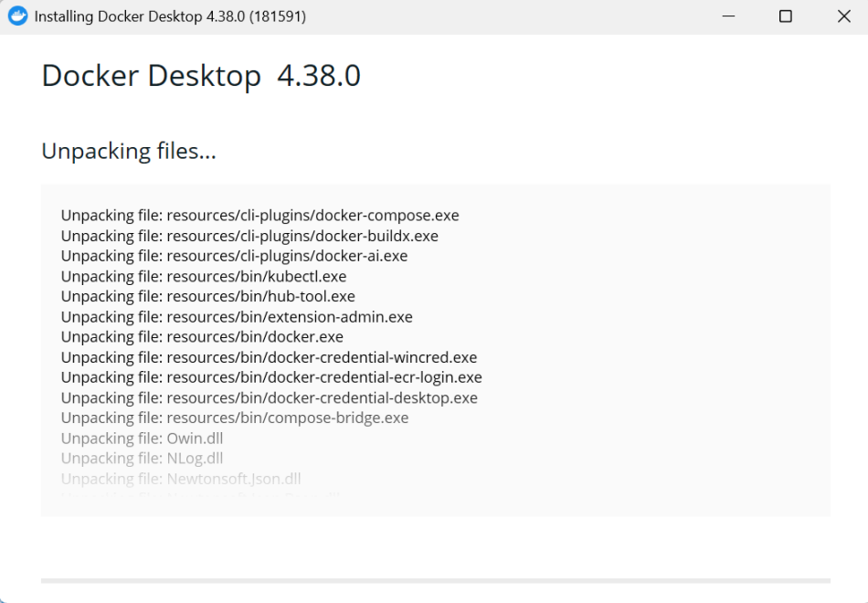Select the docker-buildx.exe log line
This screenshot has height=603, width=868.
point(249,236)
